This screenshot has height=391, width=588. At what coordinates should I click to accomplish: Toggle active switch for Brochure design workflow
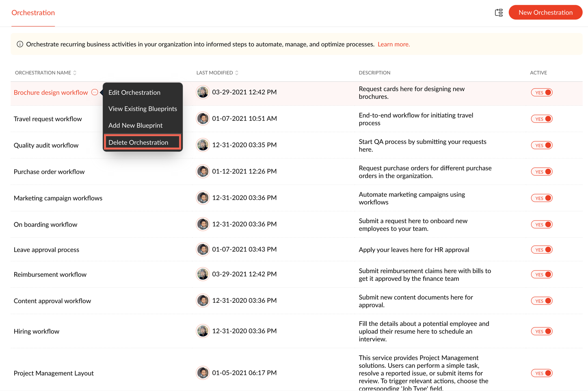[x=542, y=93]
